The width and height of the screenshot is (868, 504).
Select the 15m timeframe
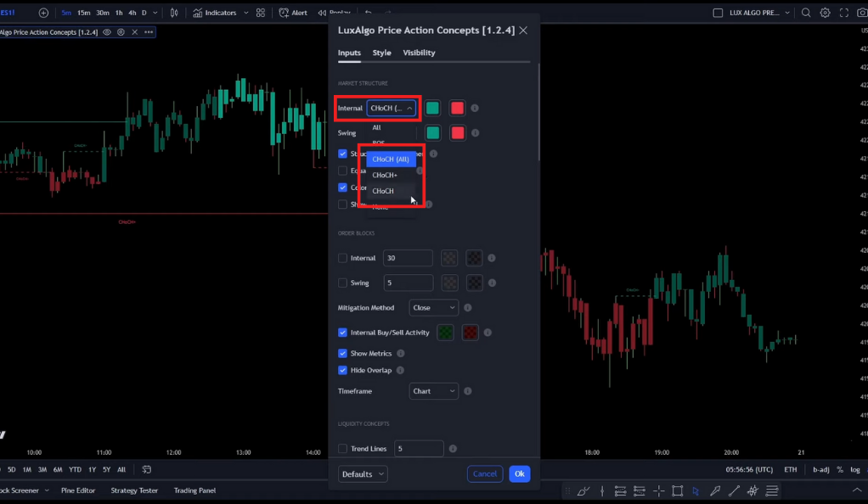coord(83,13)
